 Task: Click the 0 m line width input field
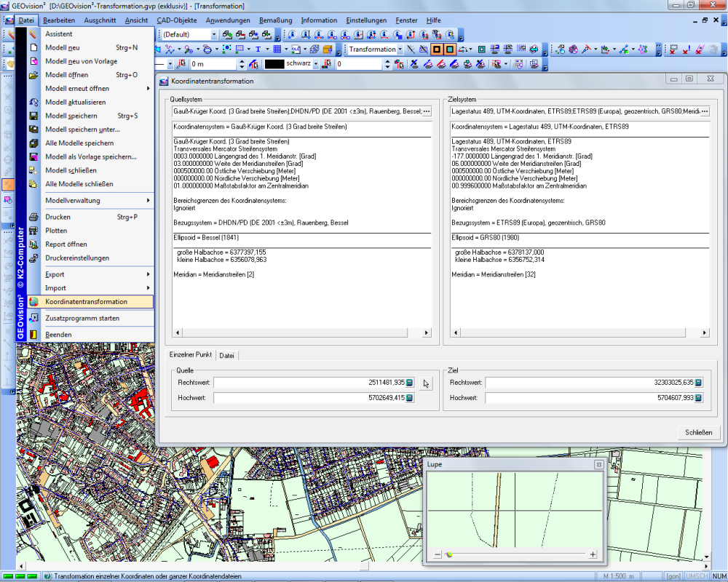pos(213,64)
